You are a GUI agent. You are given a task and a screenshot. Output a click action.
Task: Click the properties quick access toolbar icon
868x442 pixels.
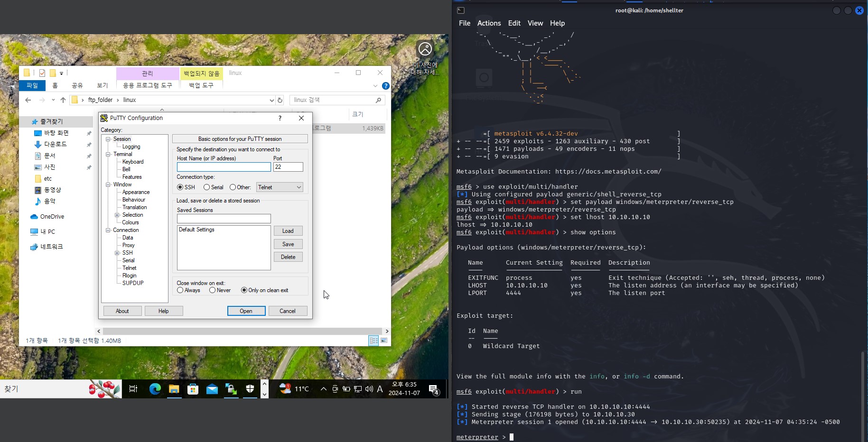(42, 73)
